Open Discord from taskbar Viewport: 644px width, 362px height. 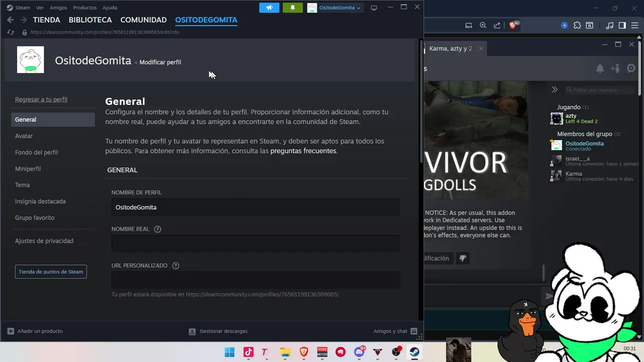tap(359, 352)
